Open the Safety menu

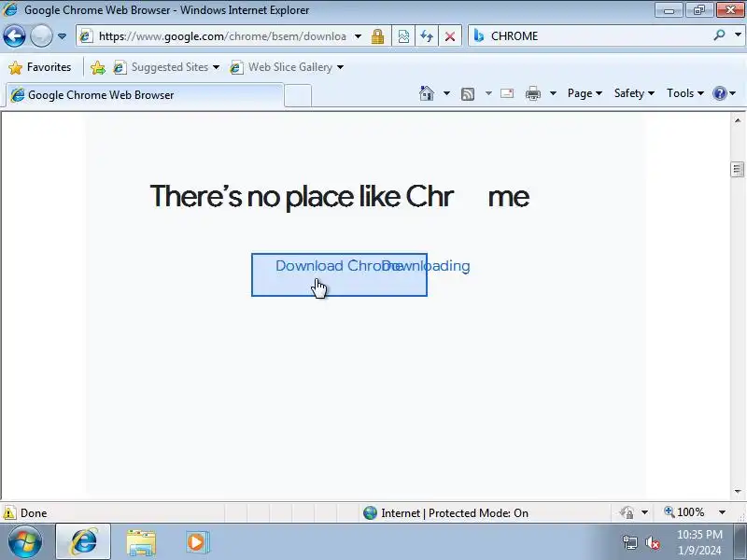click(634, 93)
